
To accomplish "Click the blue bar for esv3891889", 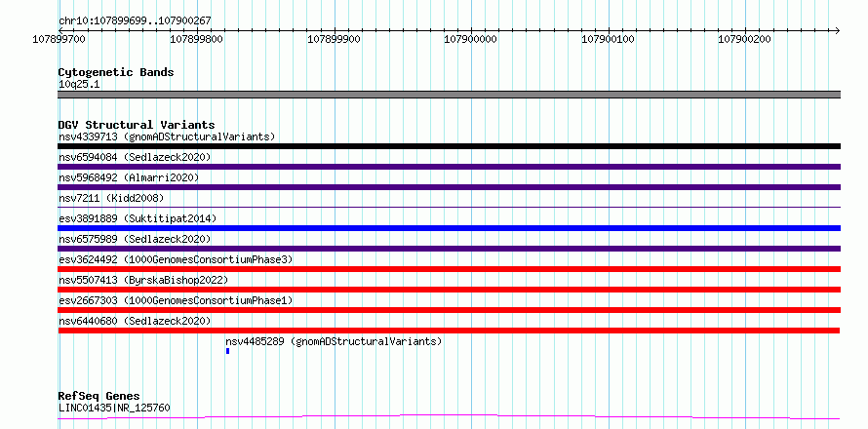I will pos(449,228).
